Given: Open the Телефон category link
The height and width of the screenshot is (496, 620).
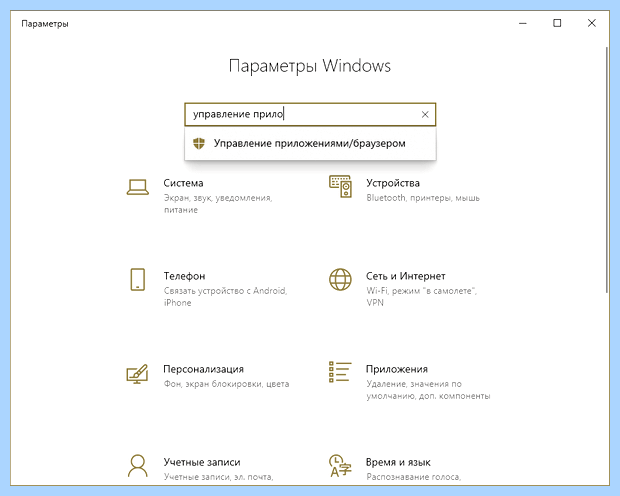Looking at the screenshot, I should click(184, 276).
